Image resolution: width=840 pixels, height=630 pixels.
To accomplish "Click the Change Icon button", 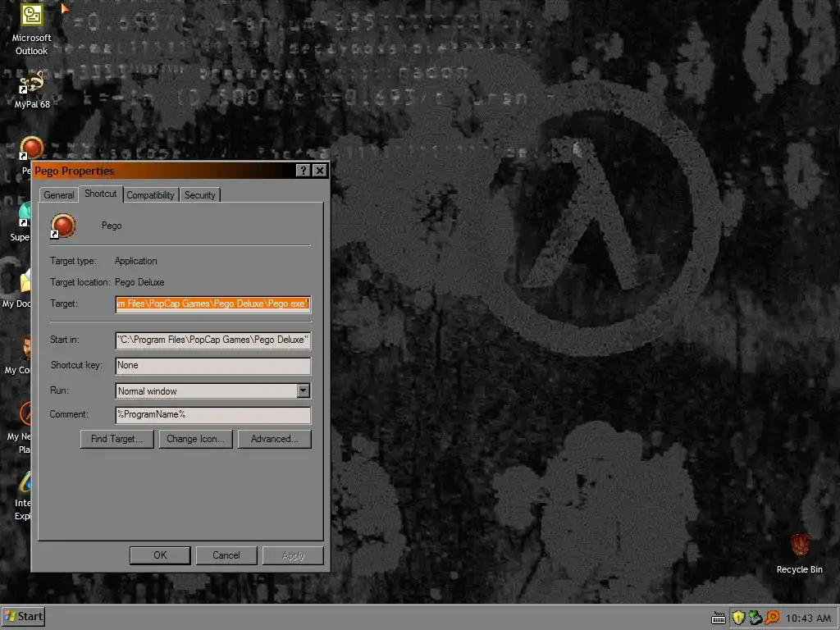I will (195, 439).
